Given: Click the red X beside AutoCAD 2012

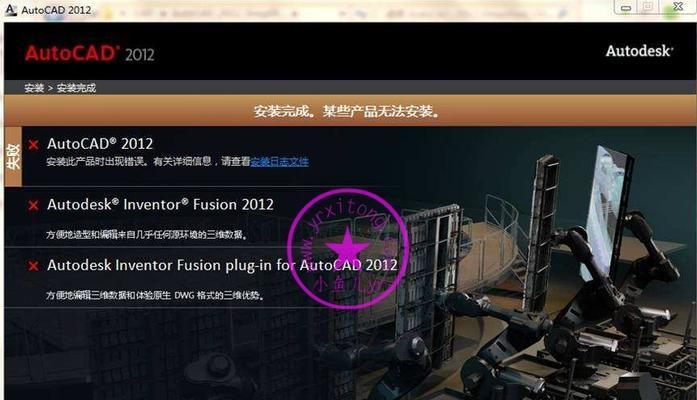Looking at the screenshot, I should click(x=33, y=145).
